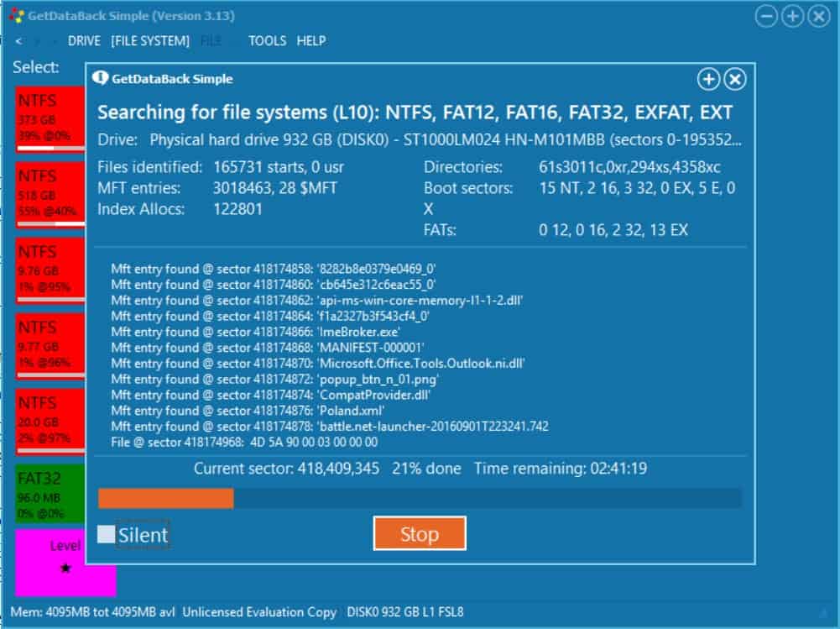
Task: Click the star in the Level box
Action: pos(65,568)
